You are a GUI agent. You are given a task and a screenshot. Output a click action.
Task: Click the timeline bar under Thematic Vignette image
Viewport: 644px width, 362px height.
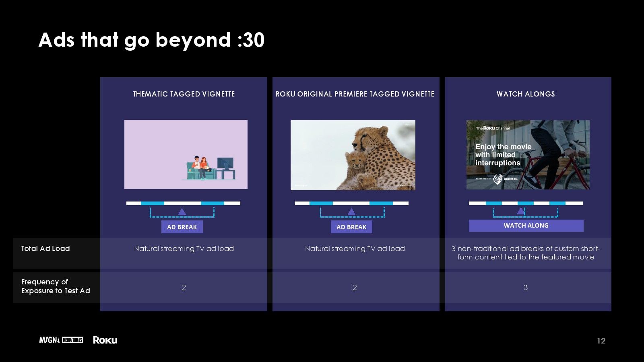click(x=183, y=204)
